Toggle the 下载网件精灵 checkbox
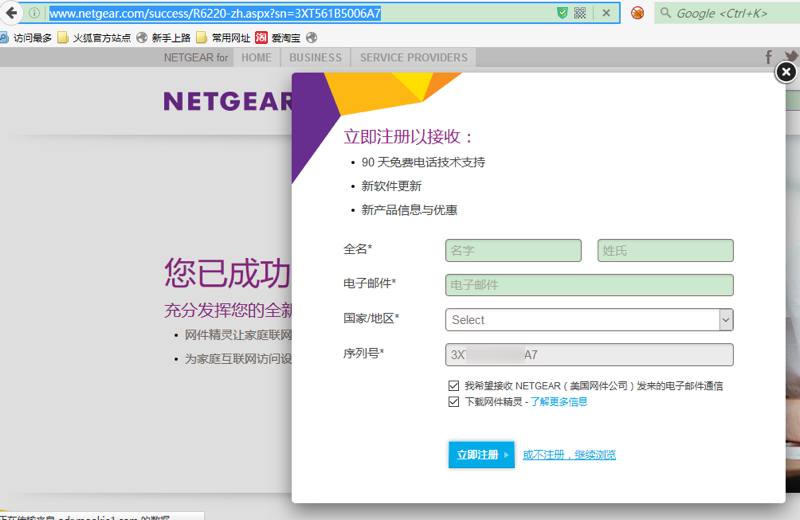This screenshot has width=800, height=520. click(x=453, y=402)
